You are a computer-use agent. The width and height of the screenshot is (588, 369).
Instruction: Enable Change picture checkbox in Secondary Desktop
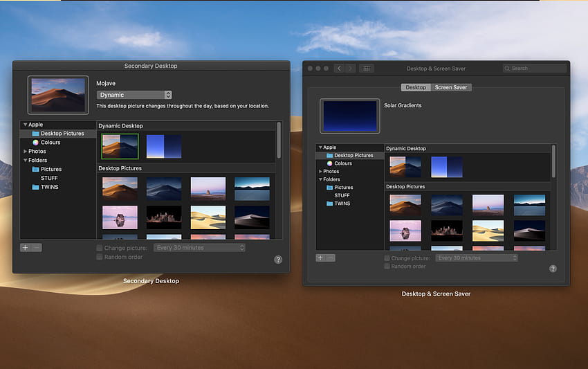(100, 248)
